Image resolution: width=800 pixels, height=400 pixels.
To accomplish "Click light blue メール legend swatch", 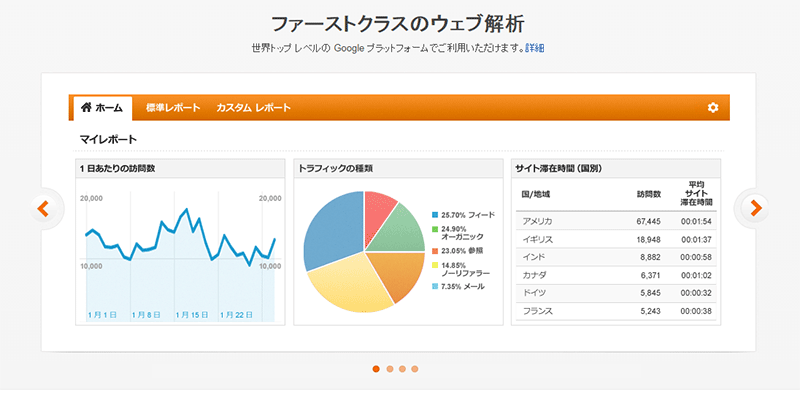I will (435, 287).
